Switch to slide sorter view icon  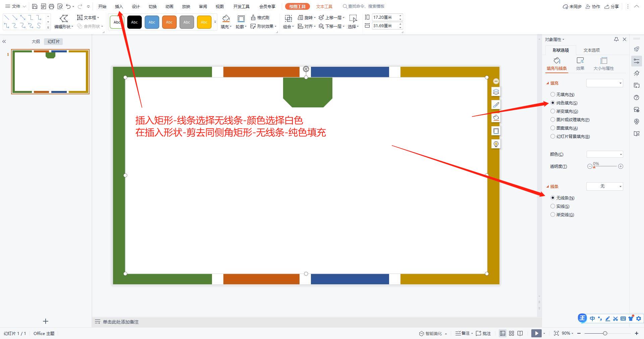(x=511, y=333)
